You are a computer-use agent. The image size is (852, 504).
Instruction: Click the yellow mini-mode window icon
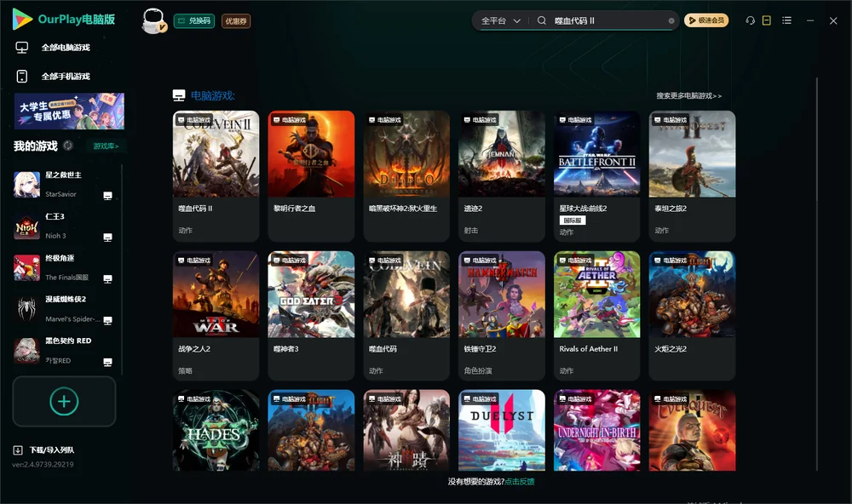click(x=767, y=20)
